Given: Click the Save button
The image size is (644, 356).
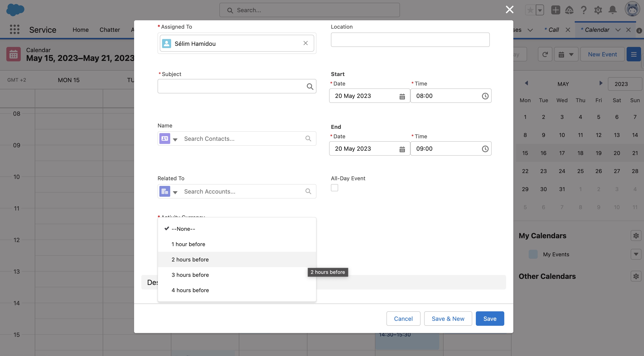Looking at the screenshot, I should coord(490,319).
